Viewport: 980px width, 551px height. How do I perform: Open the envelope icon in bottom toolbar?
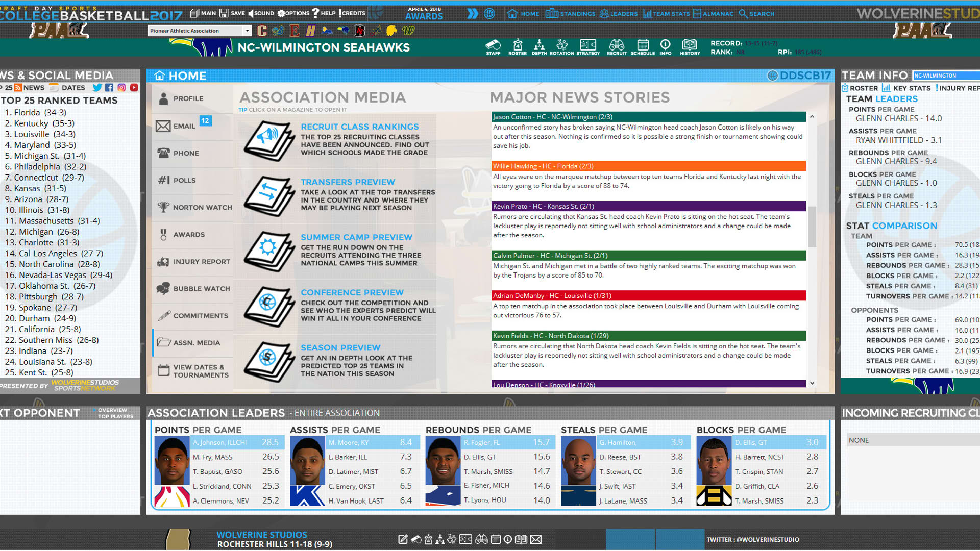coord(535,539)
